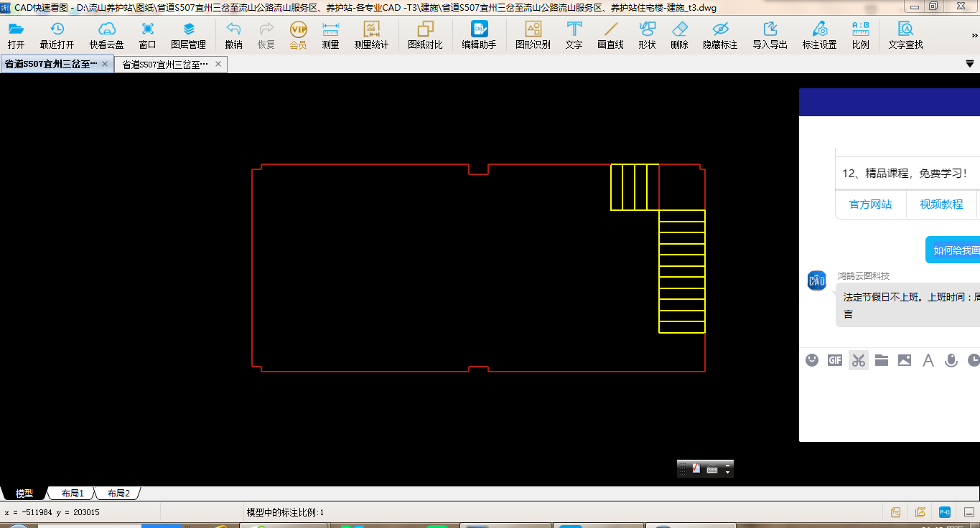The image size is (980, 528).
Task: Close the active drawing tab
Action: coord(105,65)
